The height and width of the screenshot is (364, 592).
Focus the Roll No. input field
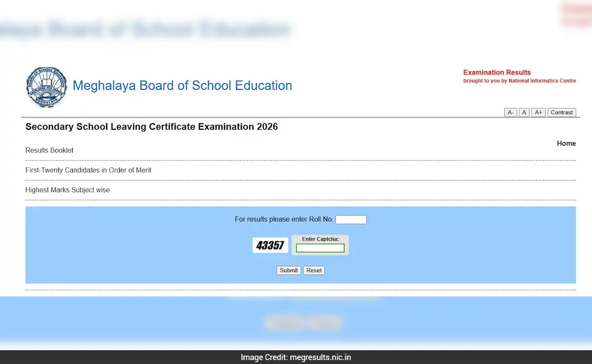[351, 219]
